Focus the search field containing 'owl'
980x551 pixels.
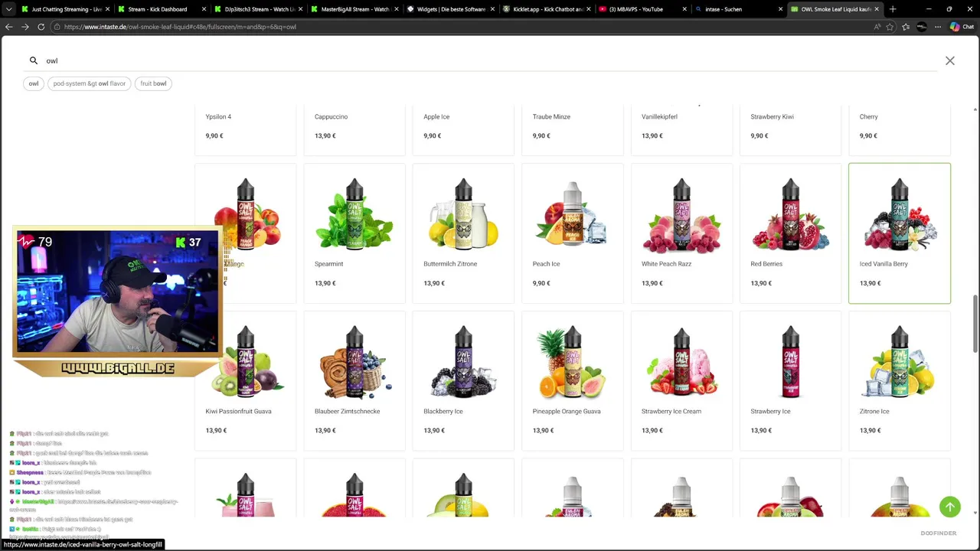tap(490, 60)
